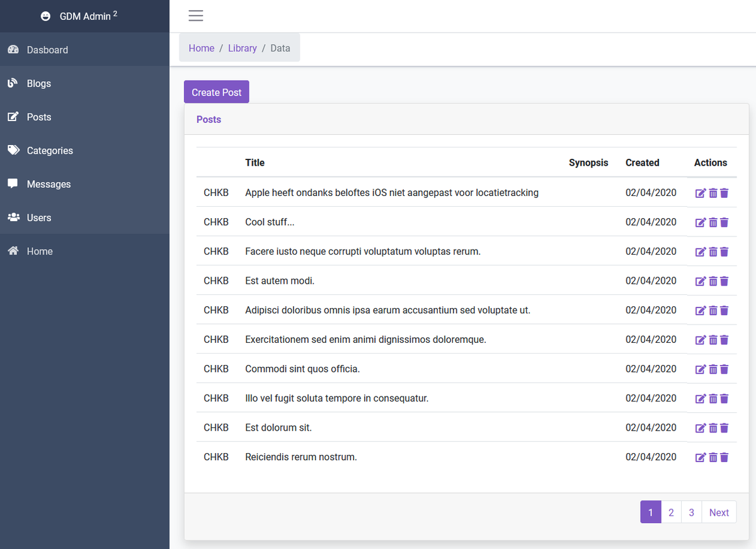
Task: Edit the Commodi sint quos officia. post
Action: click(701, 369)
